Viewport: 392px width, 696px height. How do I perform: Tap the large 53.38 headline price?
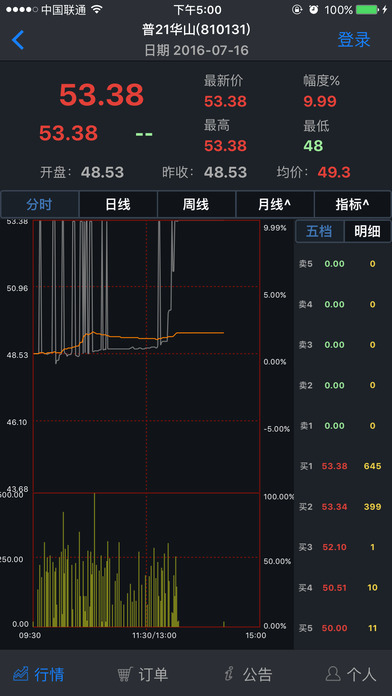click(102, 94)
